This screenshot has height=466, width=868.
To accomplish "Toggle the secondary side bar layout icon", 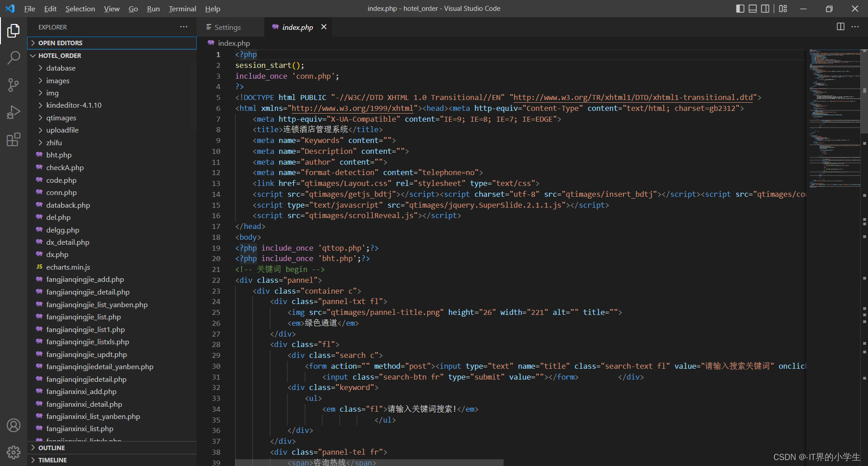I will 765,9.
